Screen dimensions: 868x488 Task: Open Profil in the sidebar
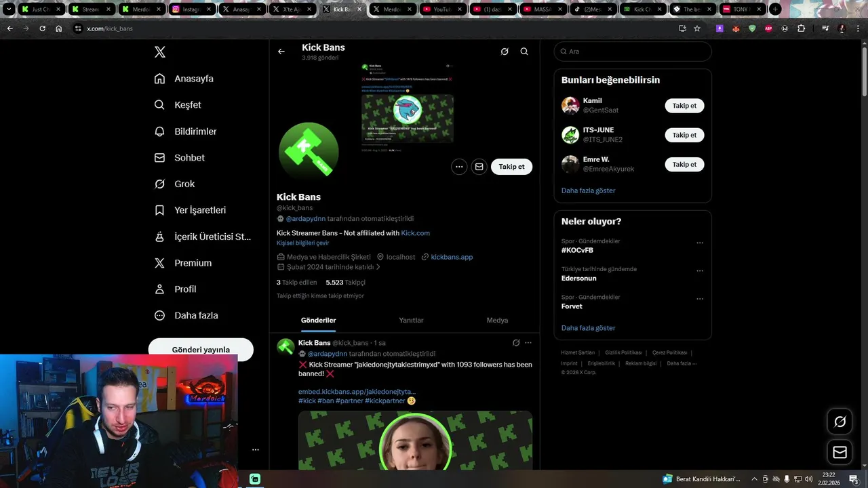pyautogui.click(x=176, y=289)
